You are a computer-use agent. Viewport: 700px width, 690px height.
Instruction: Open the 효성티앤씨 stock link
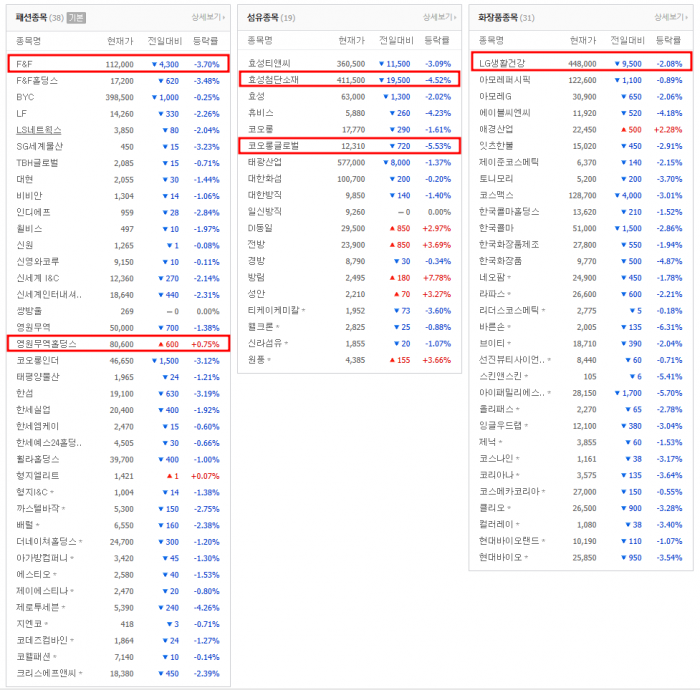[x=269, y=63]
